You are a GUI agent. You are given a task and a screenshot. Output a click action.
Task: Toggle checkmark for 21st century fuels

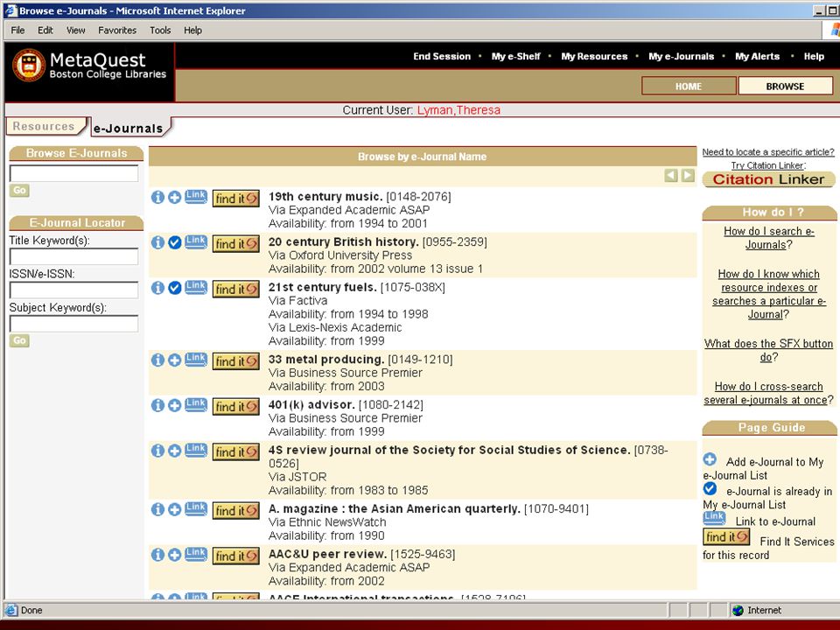[x=175, y=288]
